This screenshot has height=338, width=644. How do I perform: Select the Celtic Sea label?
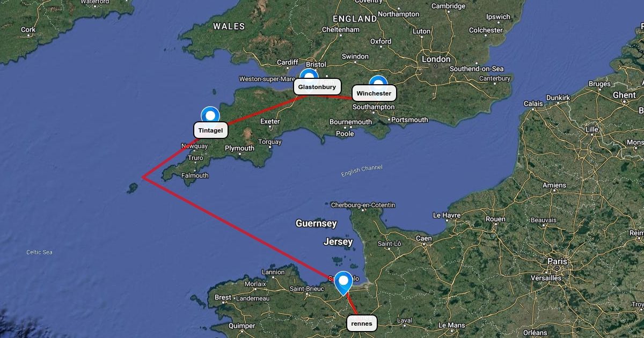click(40, 252)
